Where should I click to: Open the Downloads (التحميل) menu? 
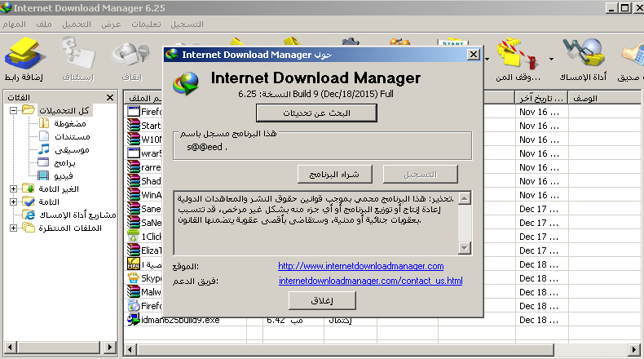point(80,24)
